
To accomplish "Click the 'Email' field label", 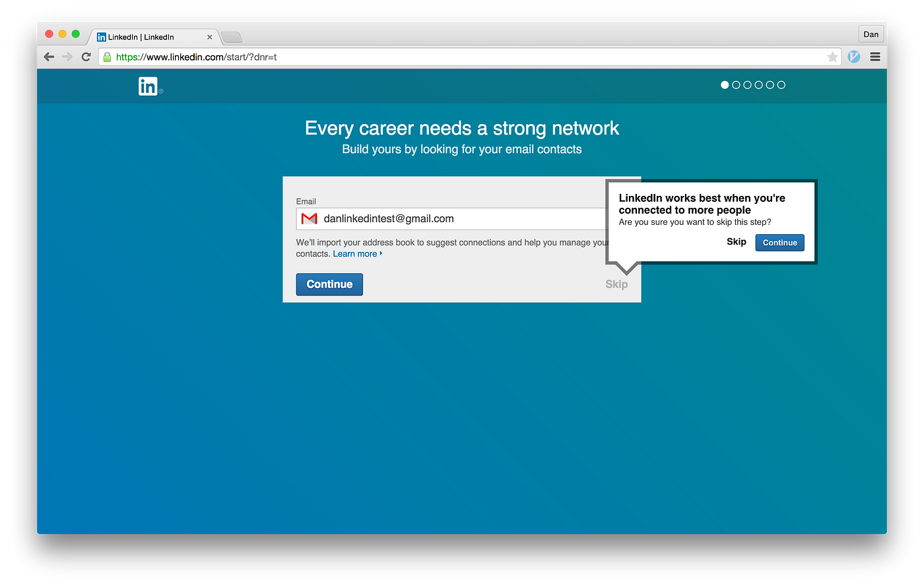I will click(306, 202).
